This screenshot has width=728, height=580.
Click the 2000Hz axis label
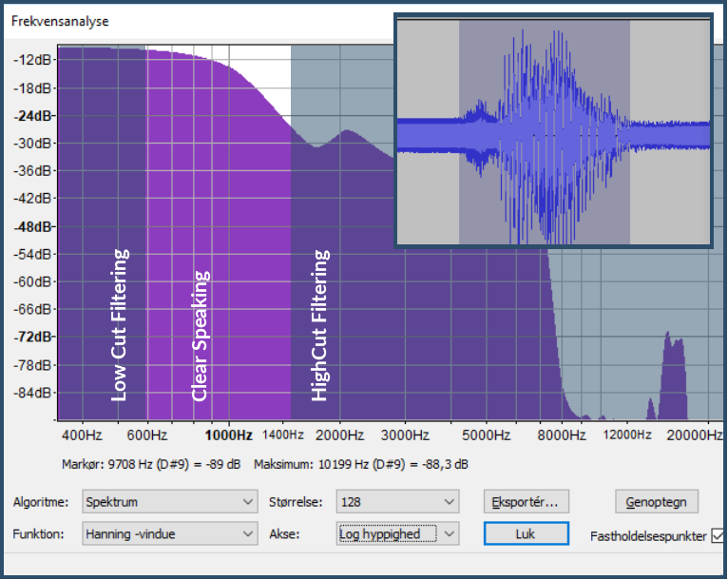pyautogui.click(x=339, y=435)
